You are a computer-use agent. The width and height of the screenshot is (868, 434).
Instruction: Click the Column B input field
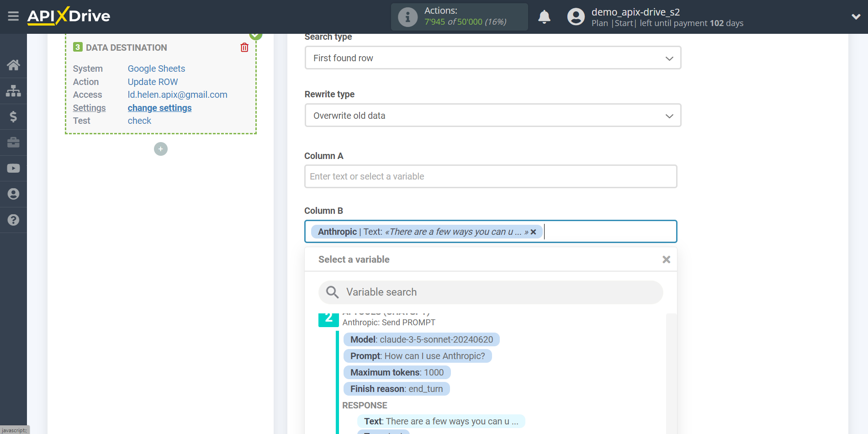coord(491,232)
